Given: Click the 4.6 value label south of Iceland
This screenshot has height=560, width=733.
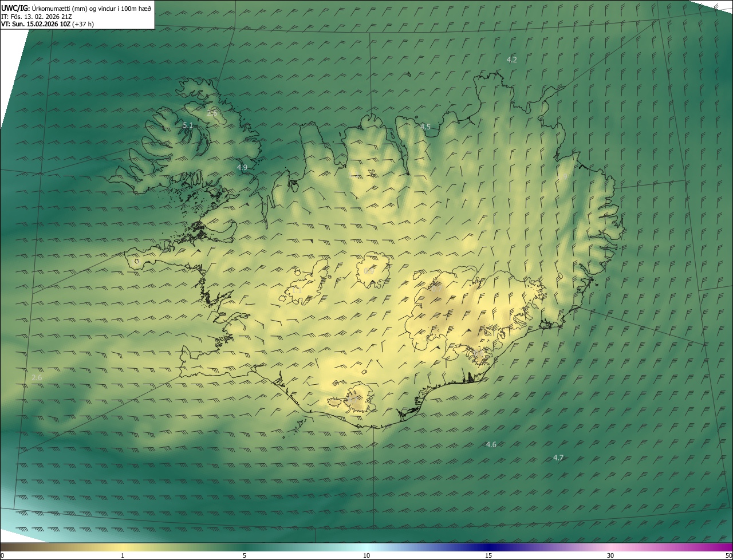Looking at the screenshot, I should coord(491,444).
